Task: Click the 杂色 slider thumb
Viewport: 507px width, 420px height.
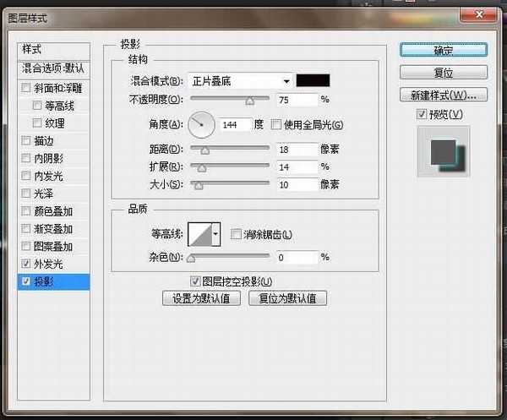Action: tap(191, 258)
